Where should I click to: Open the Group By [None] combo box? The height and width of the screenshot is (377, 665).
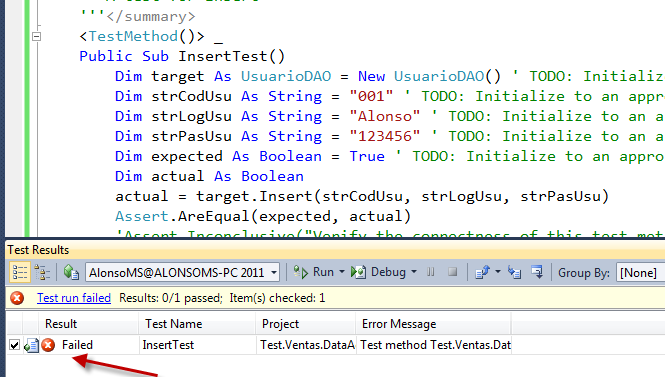coord(640,273)
